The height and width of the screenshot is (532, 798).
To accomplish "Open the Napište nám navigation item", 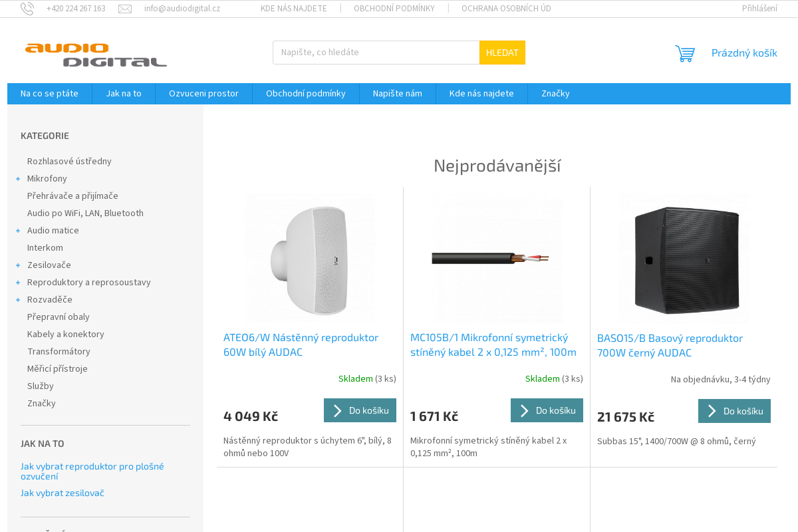I will click(x=397, y=93).
